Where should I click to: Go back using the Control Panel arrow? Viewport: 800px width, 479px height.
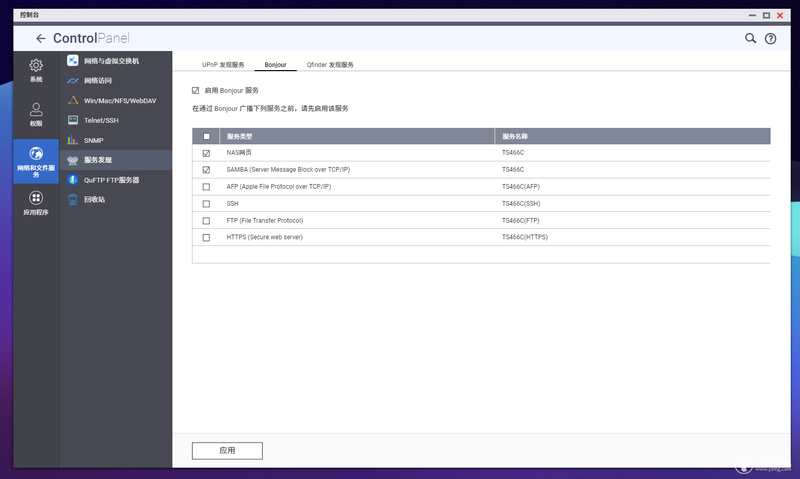point(41,38)
